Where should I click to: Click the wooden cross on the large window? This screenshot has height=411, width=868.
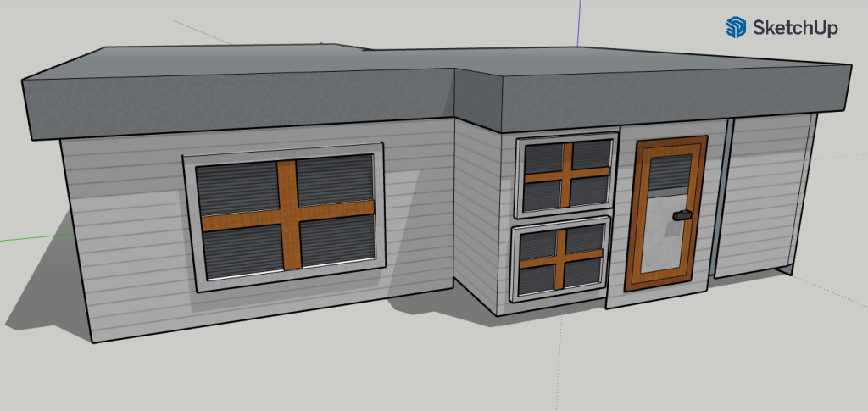tap(287, 216)
